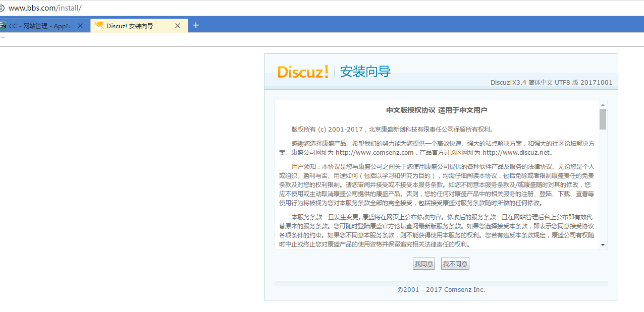This screenshot has height=312, width=644.
Task: Open a new browser tab
Action: pyautogui.click(x=196, y=25)
